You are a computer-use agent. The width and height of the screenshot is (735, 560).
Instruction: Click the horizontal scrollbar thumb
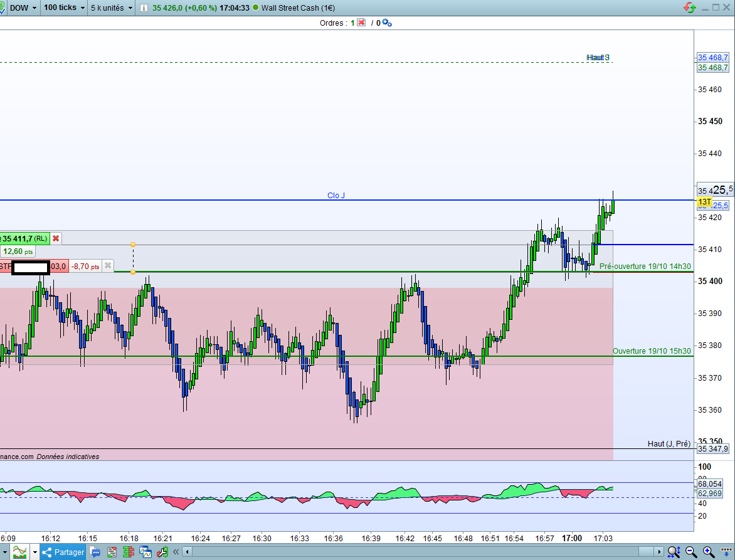[x=646, y=552]
